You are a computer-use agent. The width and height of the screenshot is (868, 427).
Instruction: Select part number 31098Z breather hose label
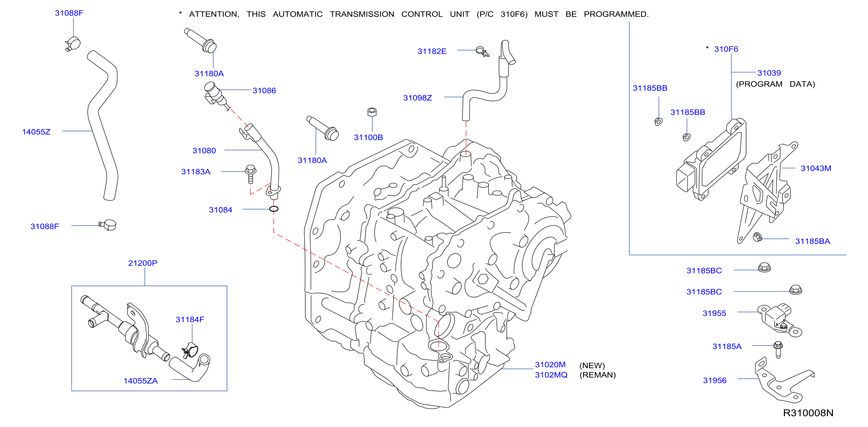pos(417,98)
